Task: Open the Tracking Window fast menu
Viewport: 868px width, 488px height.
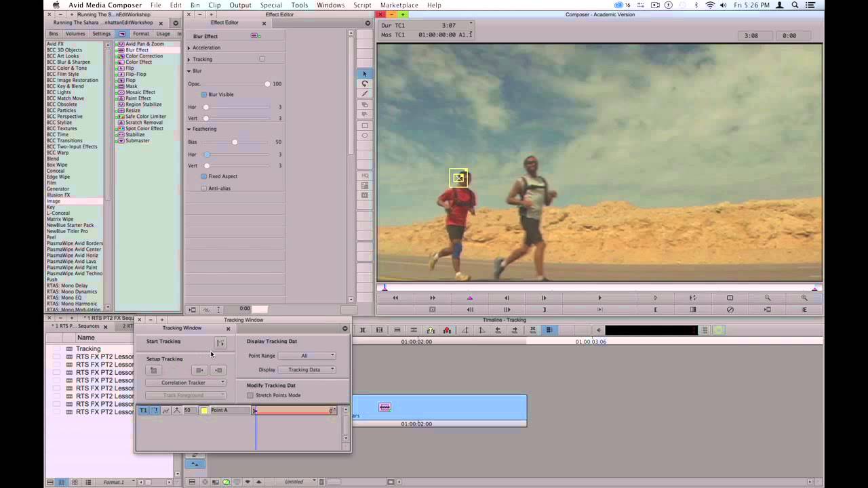Action: pyautogui.click(x=344, y=329)
